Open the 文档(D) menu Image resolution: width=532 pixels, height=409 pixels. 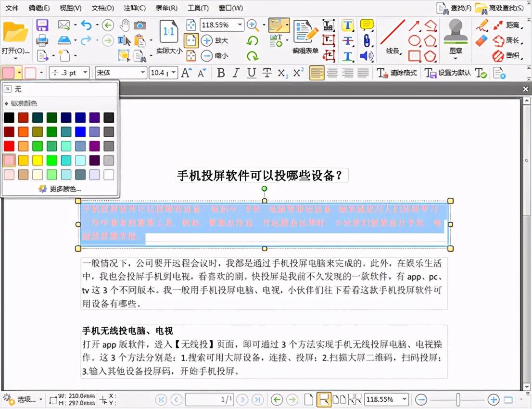102,8
